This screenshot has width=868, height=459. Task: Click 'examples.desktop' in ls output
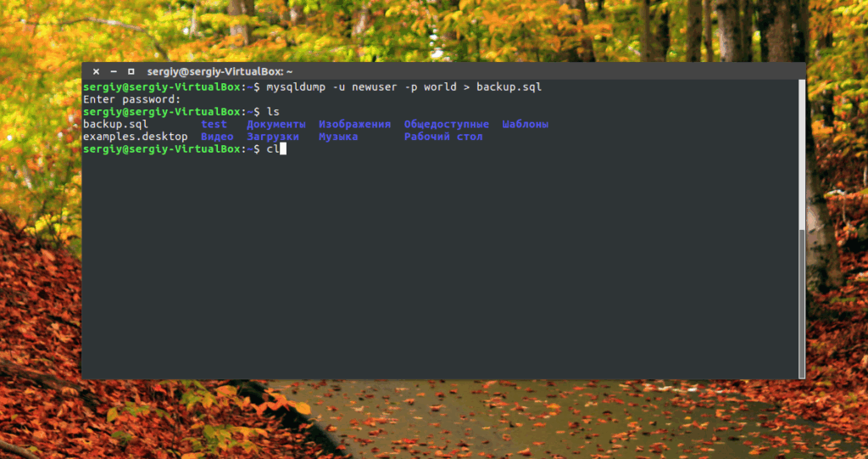click(136, 137)
